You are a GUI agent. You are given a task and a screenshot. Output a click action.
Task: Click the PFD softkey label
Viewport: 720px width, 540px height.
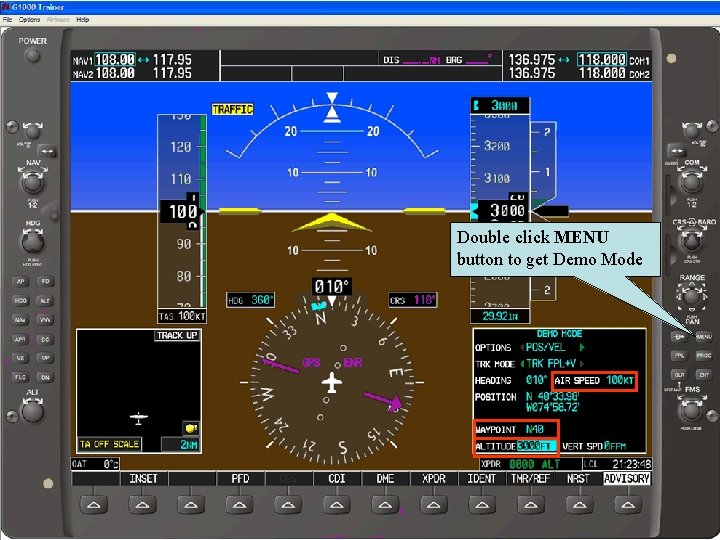(240, 478)
